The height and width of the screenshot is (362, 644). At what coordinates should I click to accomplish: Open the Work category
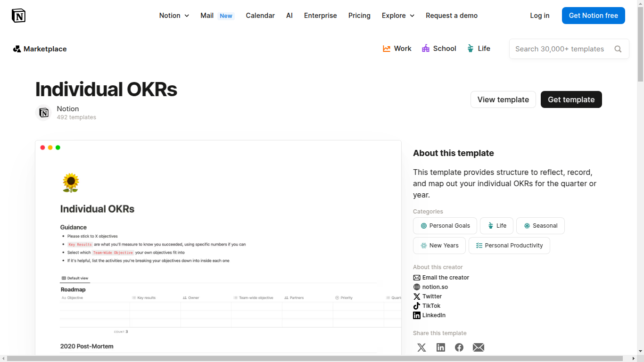[397, 49]
